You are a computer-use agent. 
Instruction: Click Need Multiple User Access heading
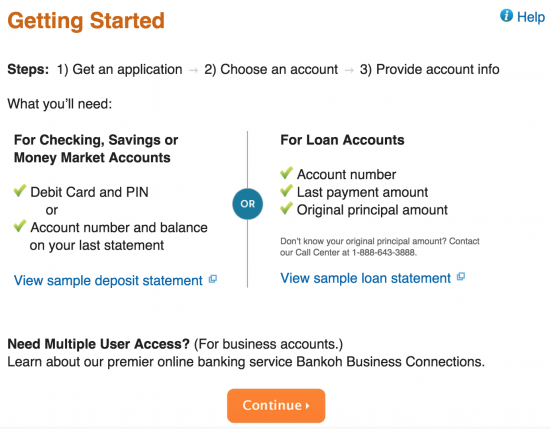[99, 344]
